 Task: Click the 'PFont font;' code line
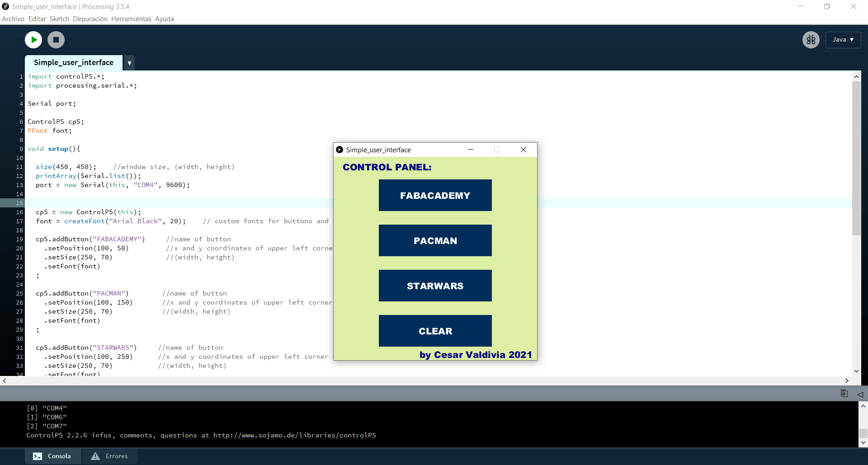(50, 131)
